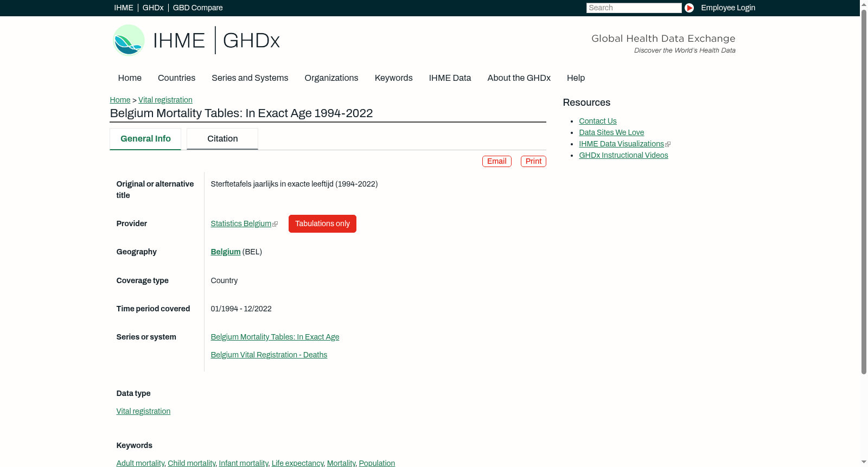The width and height of the screenshot is (868, 467).
Task: Open Belgium Mortality Tables: In Exact Age series
Action: tap(275, 337)
